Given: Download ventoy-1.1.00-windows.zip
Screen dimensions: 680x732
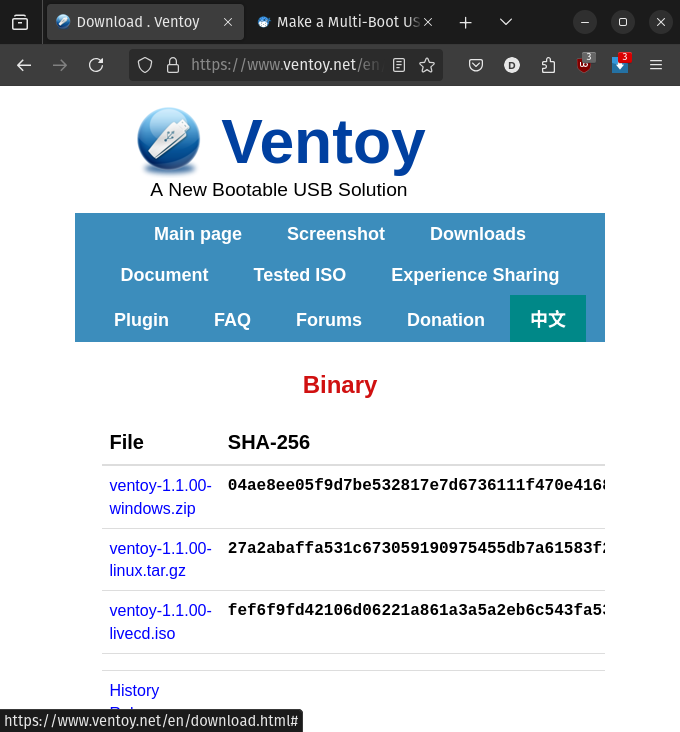Looking at the screenshot, I should point(160,497).
